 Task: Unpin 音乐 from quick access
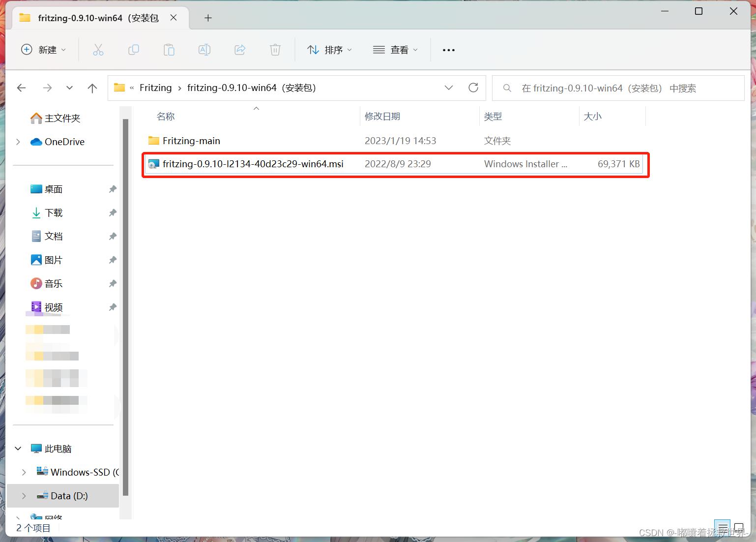coord(113,283)
